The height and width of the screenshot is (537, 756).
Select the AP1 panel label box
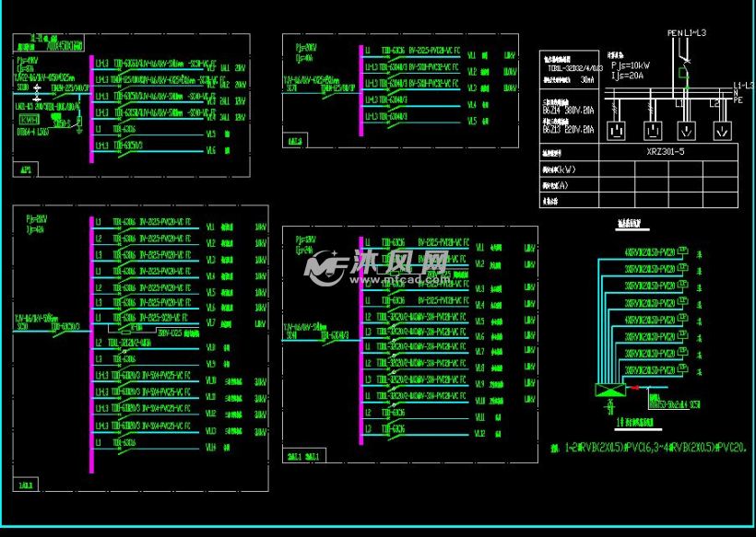[24, 170]
